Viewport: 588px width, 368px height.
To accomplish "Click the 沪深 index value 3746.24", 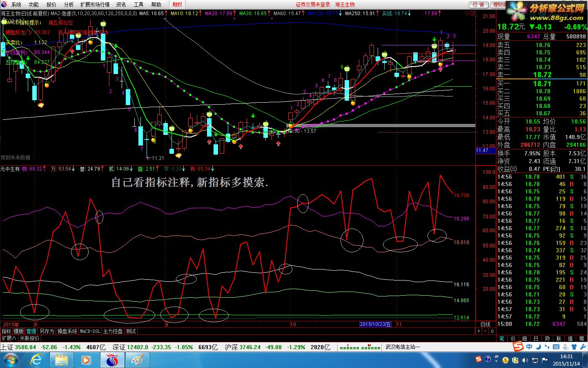I will [x=250, y=347].
